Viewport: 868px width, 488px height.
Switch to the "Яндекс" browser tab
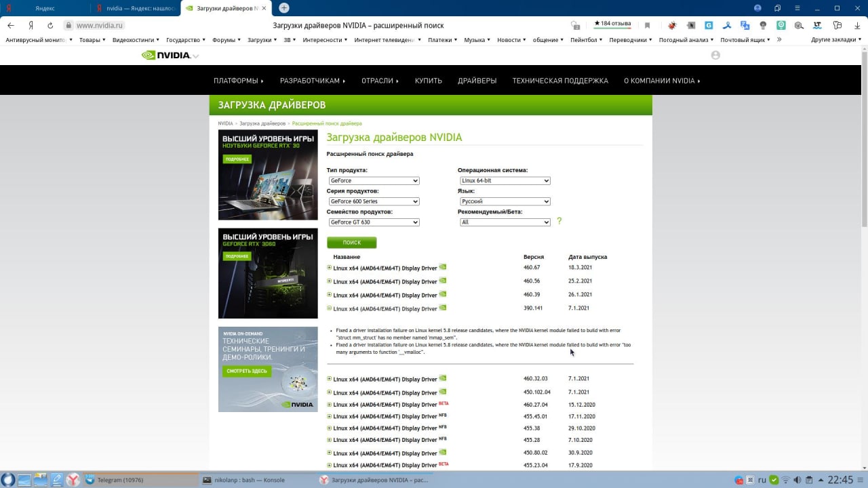[x=45, y=8]
